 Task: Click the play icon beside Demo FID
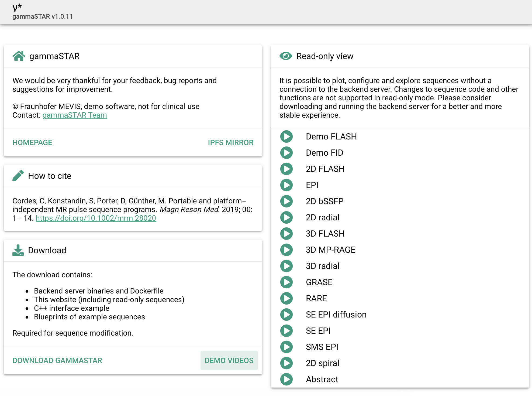[286, 153]
